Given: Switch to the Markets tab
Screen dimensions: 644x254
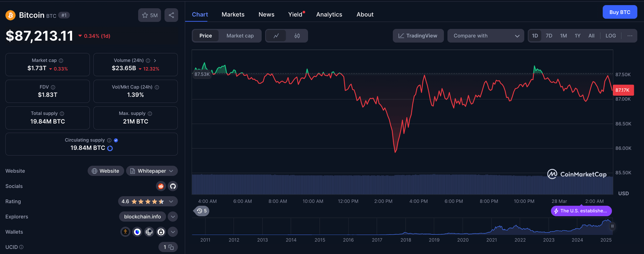Looking at the screenshot, I should click(233, 14).
